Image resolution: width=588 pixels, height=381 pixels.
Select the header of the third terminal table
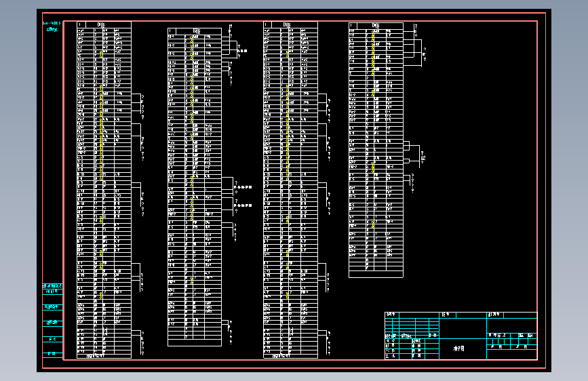click(290, 25)
